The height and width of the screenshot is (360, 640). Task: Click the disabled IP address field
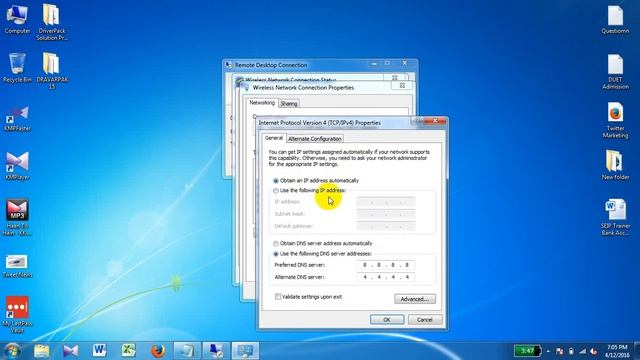(x=386, y=202)
